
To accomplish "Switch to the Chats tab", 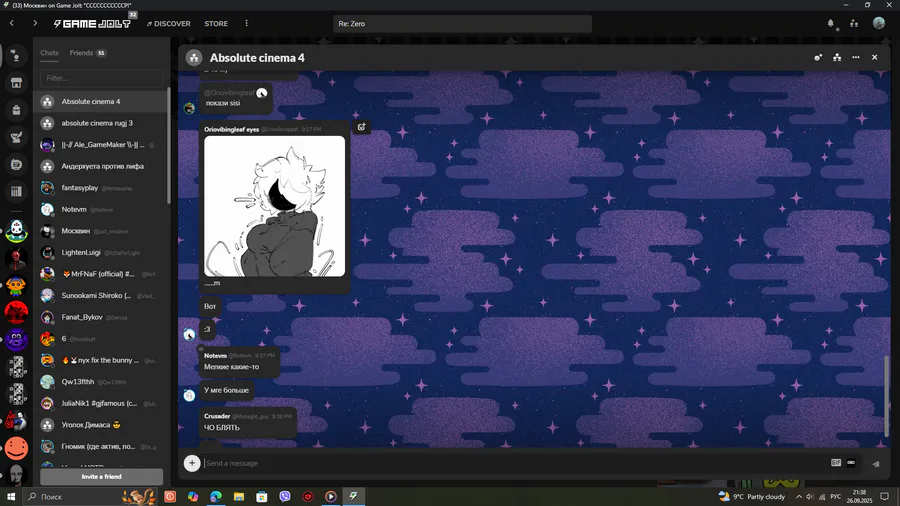I will click(x=49, y=53).
